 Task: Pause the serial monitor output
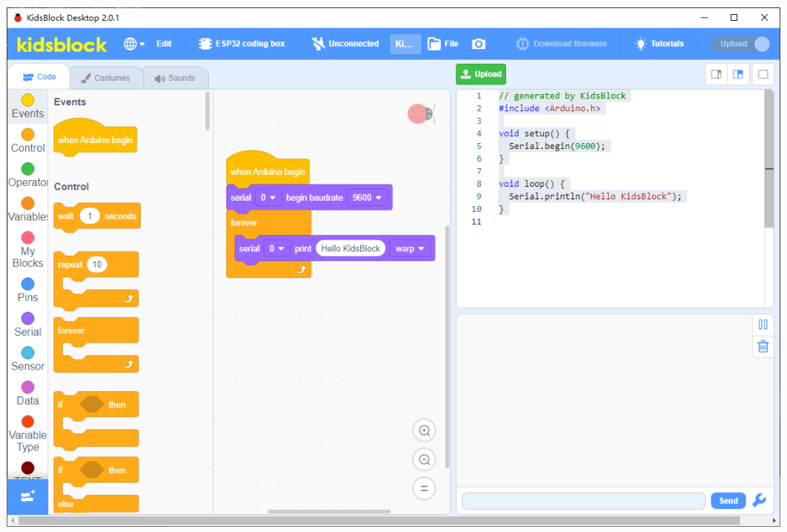tap(763, 325)
